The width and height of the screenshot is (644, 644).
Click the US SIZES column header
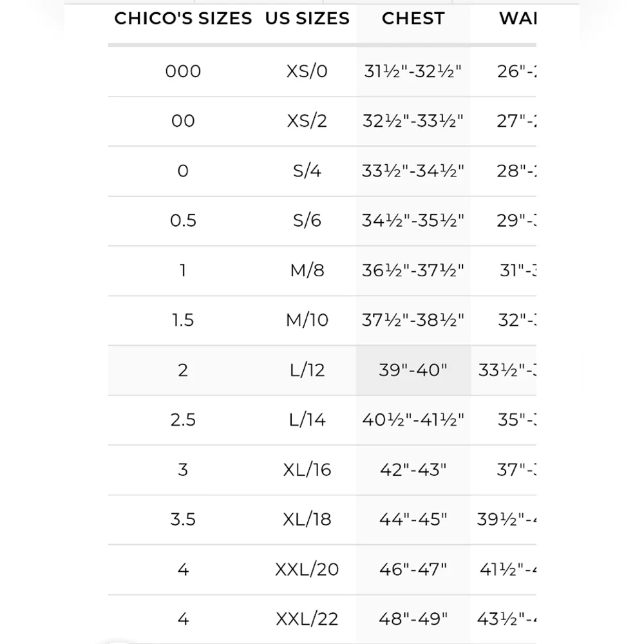pyautogui.click(x=307, y=19)
